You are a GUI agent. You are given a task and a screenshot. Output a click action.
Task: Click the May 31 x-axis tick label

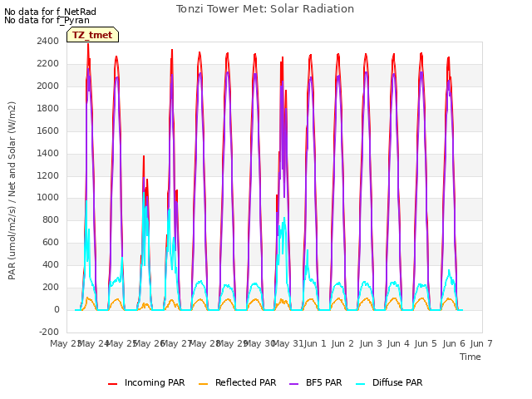coord(288,343)
